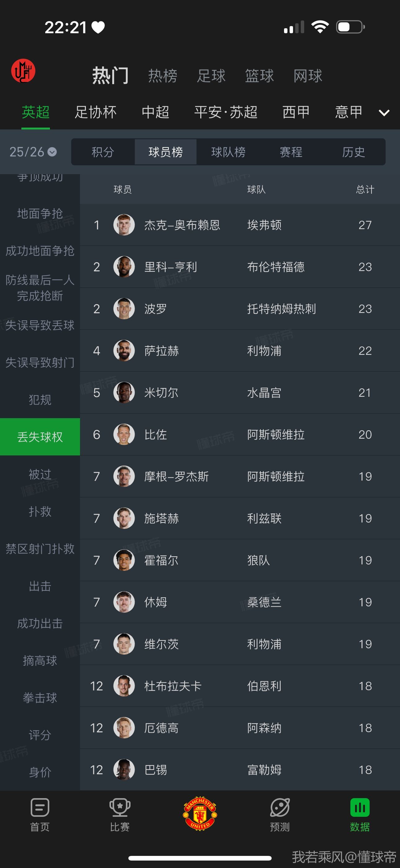Expand the league list chevron
The height and width of the screenshot is (868, 400).
(x=384, y=113)
